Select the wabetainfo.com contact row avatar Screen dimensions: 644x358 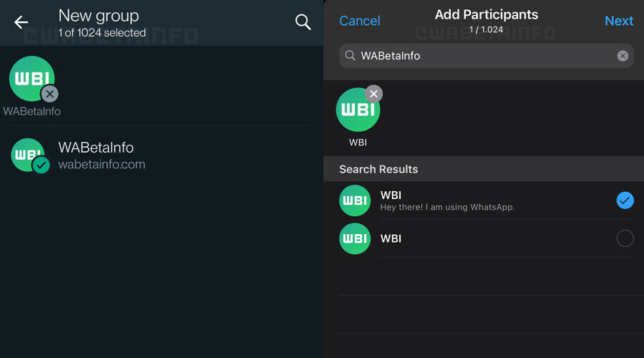coord(28,155)
